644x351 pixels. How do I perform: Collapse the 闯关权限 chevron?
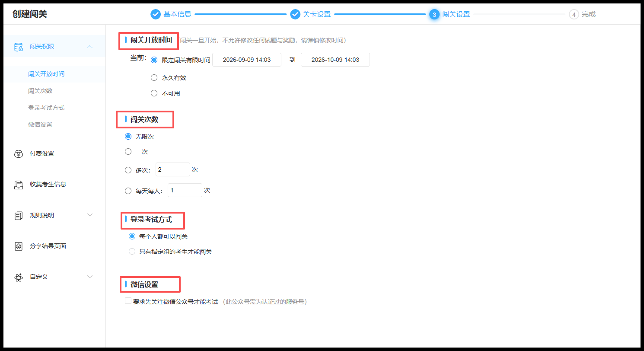coord(90,47)
